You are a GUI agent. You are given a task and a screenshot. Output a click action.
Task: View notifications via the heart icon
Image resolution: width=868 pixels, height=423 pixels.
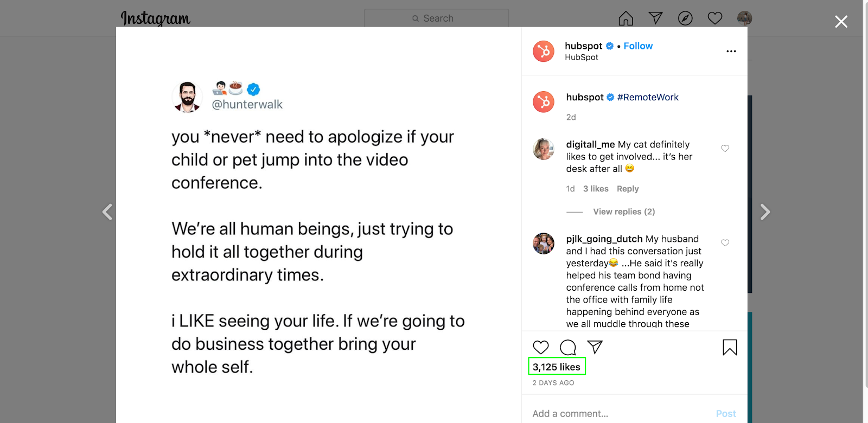click(715, 18)
